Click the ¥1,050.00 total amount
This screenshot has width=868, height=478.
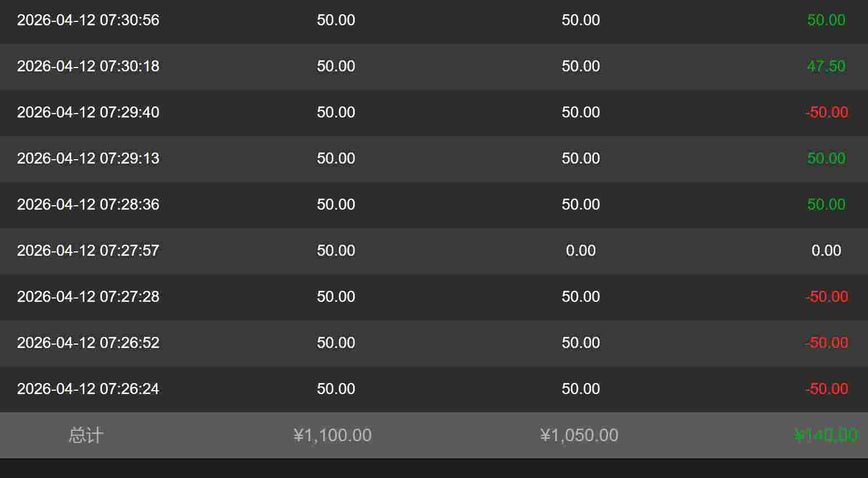pos(579,435)
